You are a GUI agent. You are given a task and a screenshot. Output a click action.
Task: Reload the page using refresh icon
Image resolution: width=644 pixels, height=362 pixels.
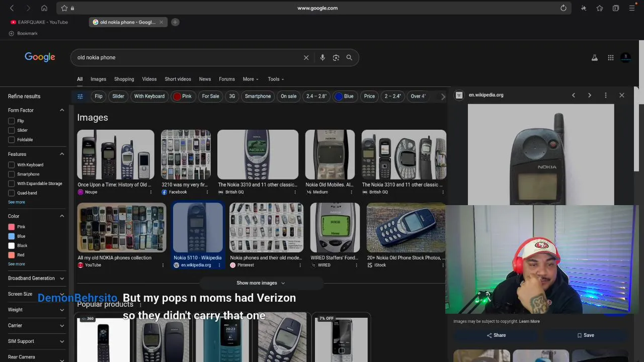(563, 8)
